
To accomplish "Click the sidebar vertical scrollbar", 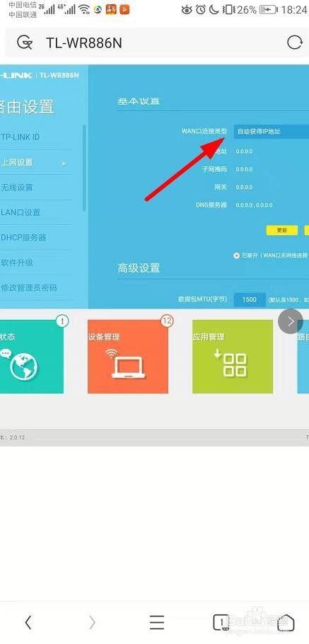I will tap(85, 168).
